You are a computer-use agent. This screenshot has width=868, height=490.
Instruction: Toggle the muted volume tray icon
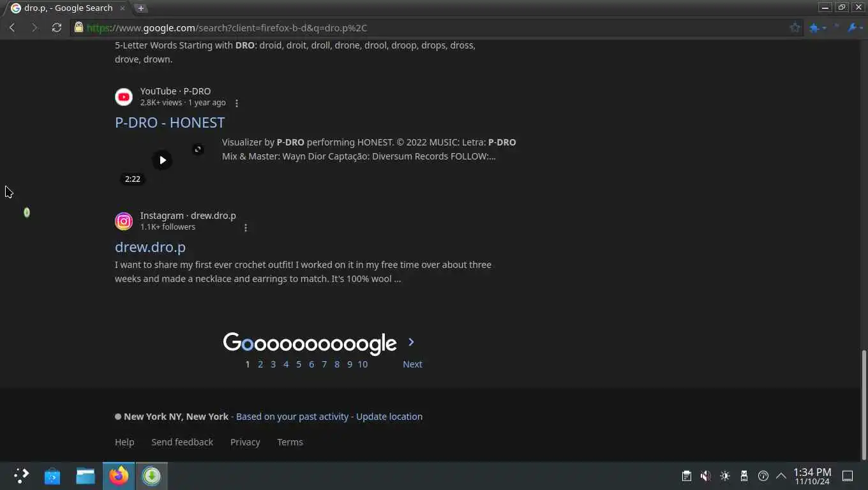[x=705, y=476]
